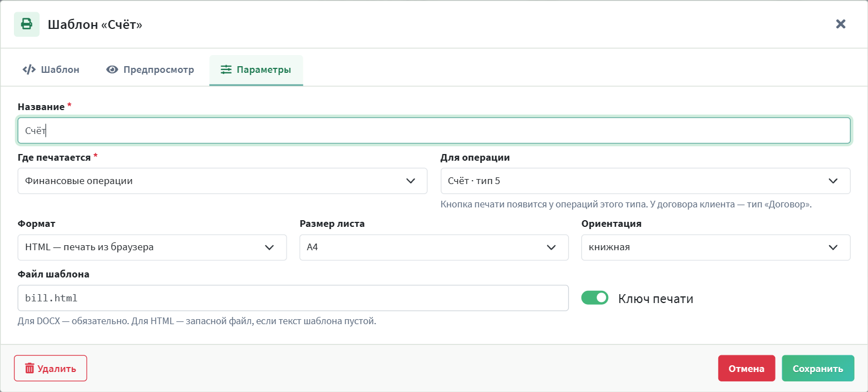Close the «Счёт» template dialog
The height and width of the screenshot is (392, 868).
[841, 24]
